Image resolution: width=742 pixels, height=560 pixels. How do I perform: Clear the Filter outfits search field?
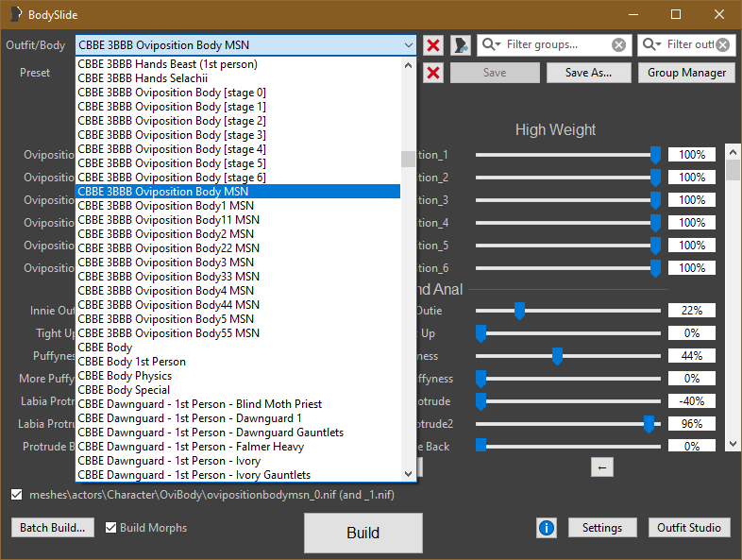(x=722, y=45)
